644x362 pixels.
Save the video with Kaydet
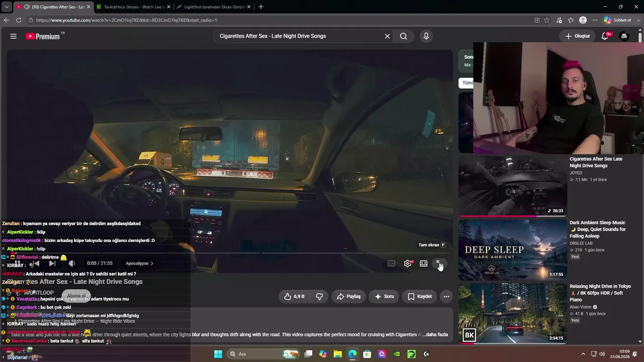pos(420,297)
